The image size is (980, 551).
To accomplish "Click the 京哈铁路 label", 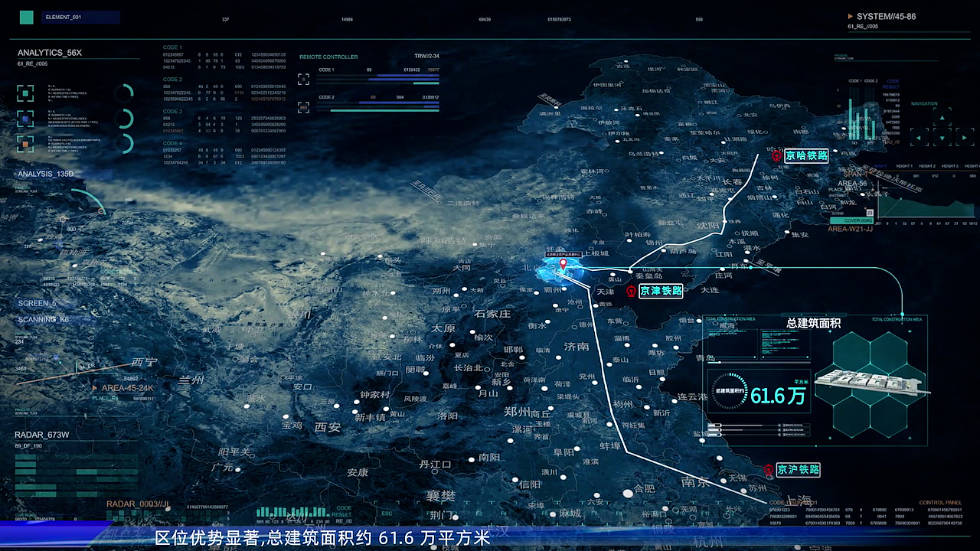I will click(x=807, y=155).
